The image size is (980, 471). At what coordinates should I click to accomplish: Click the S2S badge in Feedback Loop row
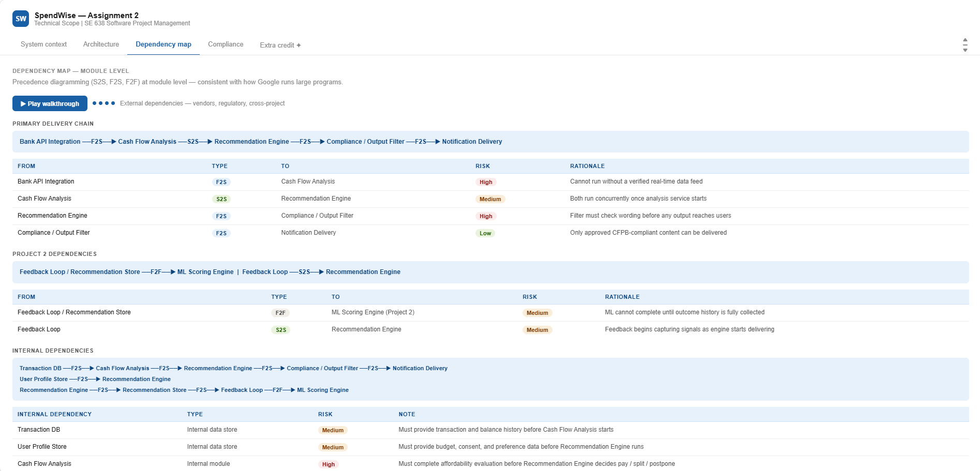(x=281, y=330)
